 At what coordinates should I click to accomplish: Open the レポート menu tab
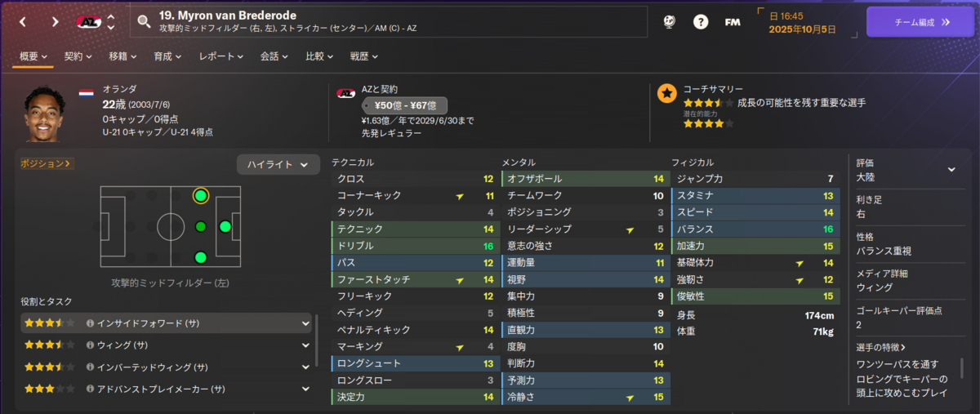(x=221, y=56)
